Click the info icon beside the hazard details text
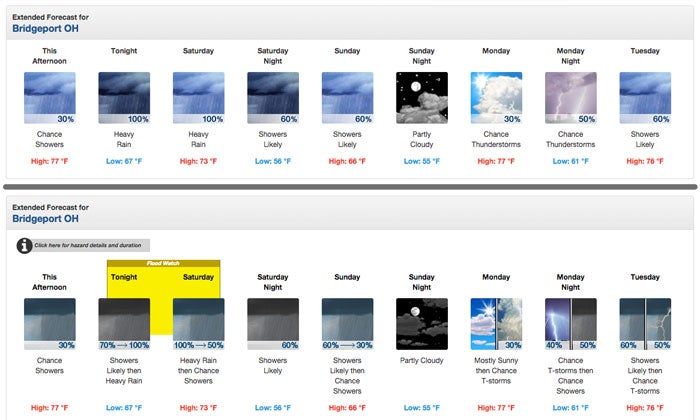The width and height of the screenshot is (700, 420). pos(24,245)
